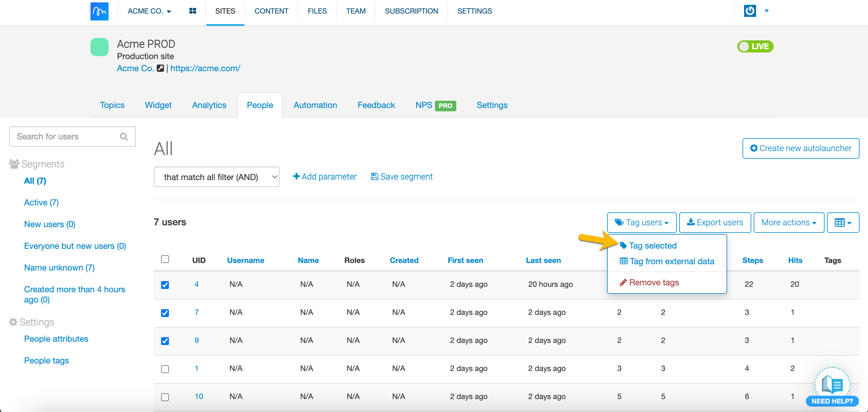Click the power account icon in the top right
The height and width of the screenshot is (412, 868).
pyautogui.click(x=749, y=11)
